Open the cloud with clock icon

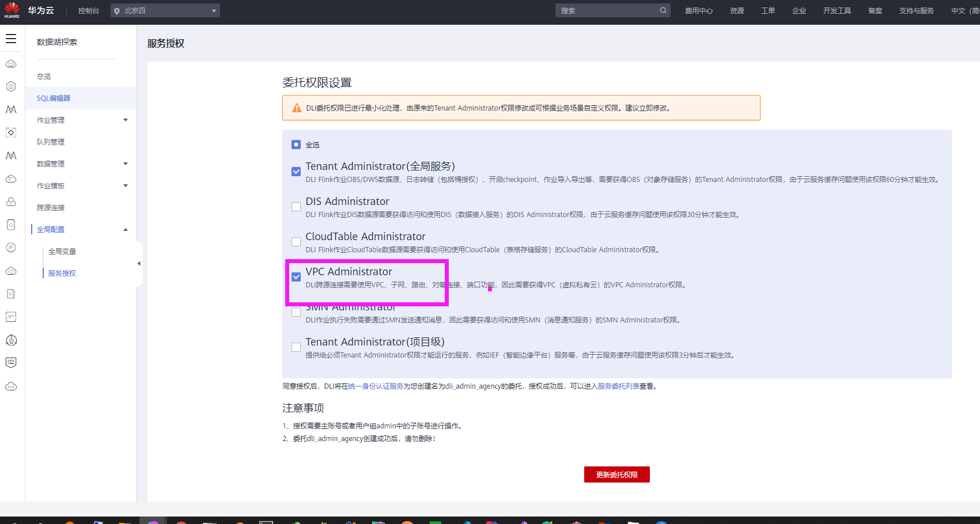click(x=11, y=179)
